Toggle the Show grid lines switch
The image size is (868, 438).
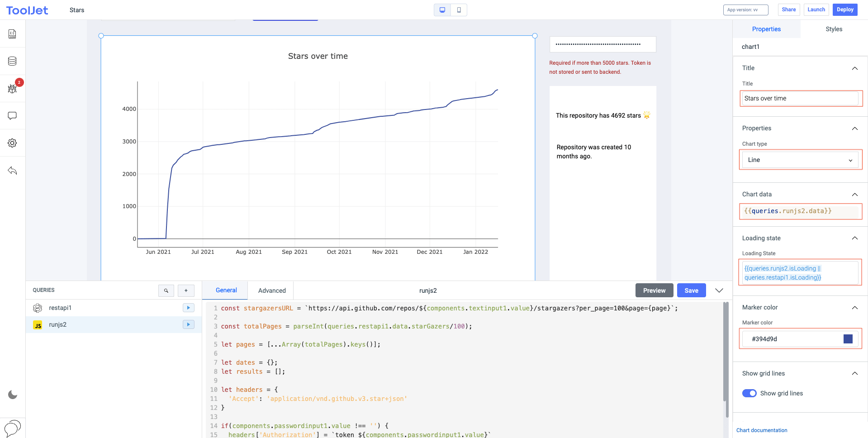(x=749, y=393)
